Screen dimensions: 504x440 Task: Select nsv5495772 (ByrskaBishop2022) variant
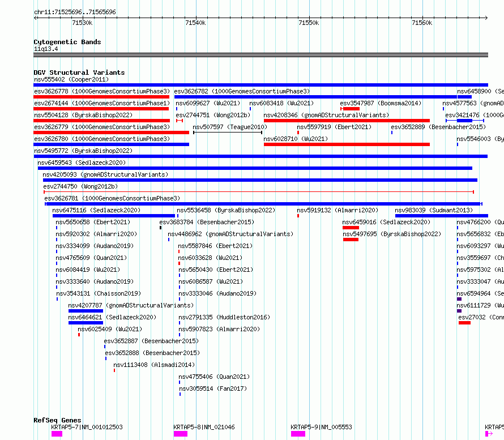click(83, 151)
